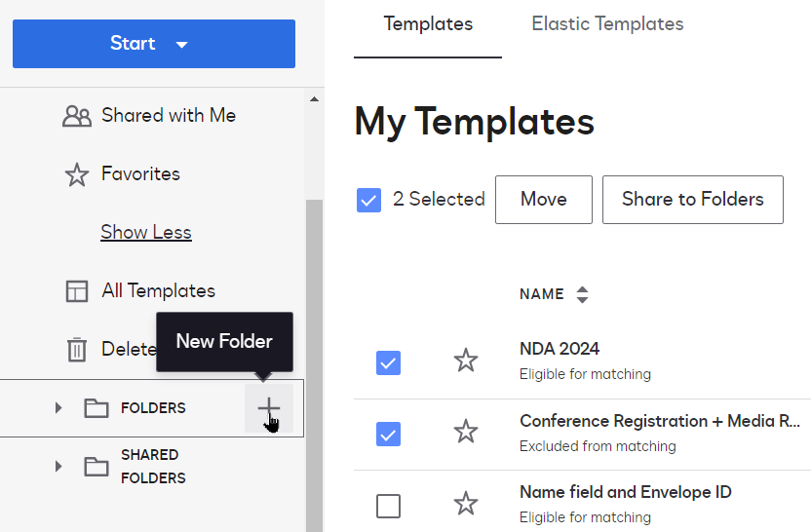Click the Share to Folders button

coord(692,200)
